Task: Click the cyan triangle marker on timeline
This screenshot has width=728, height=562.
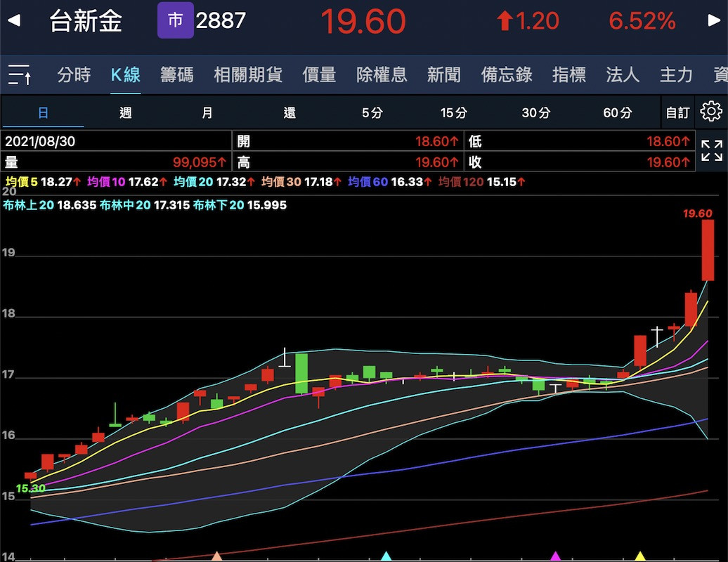Action: [x=386, y=556]
